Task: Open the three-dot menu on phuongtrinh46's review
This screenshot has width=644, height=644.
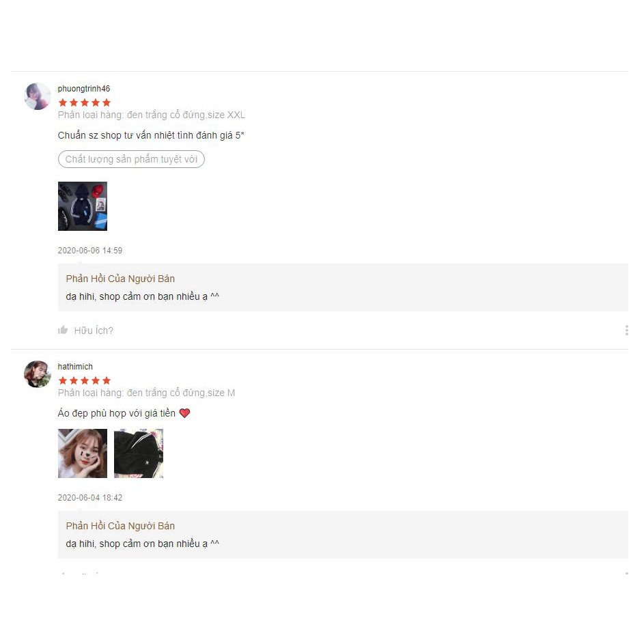Action: click(626, 331)
